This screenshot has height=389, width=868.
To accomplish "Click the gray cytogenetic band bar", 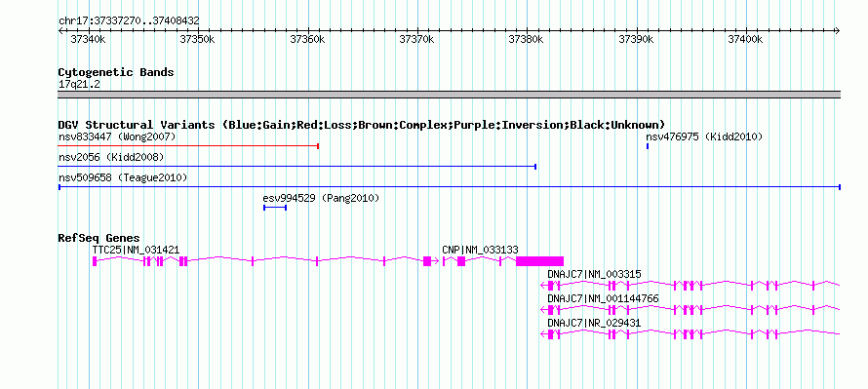I will point(449,95).
